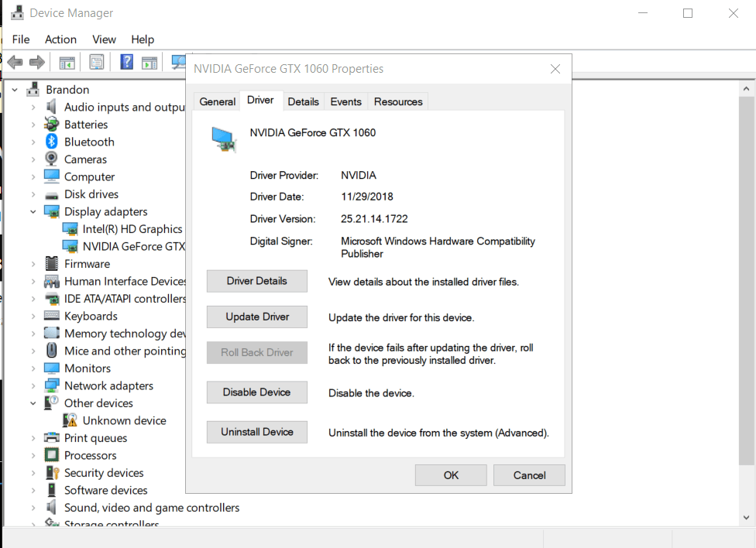Click the Uninstall Device button
This screenshot has height=548, width=756.
tap(257, 432)
